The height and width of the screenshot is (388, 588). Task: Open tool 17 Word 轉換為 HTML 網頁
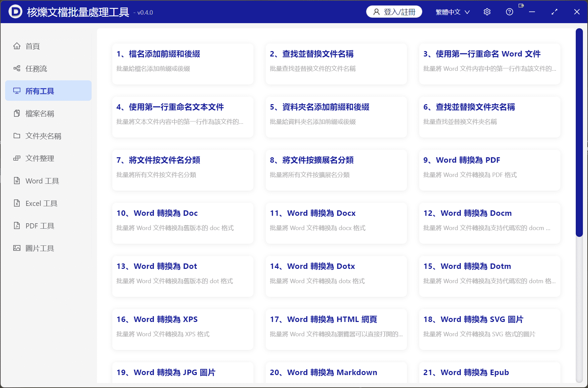point(336,329)
